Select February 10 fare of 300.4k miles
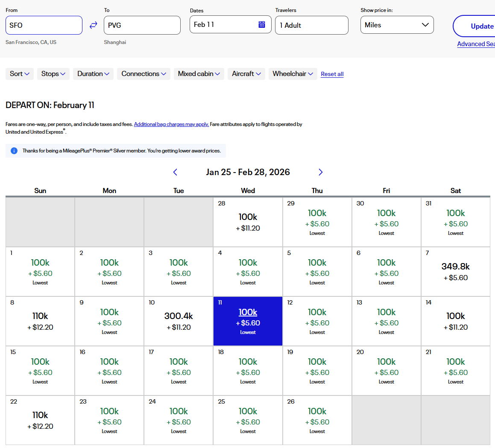Screen dimensions: 495x448 point(179,321)
